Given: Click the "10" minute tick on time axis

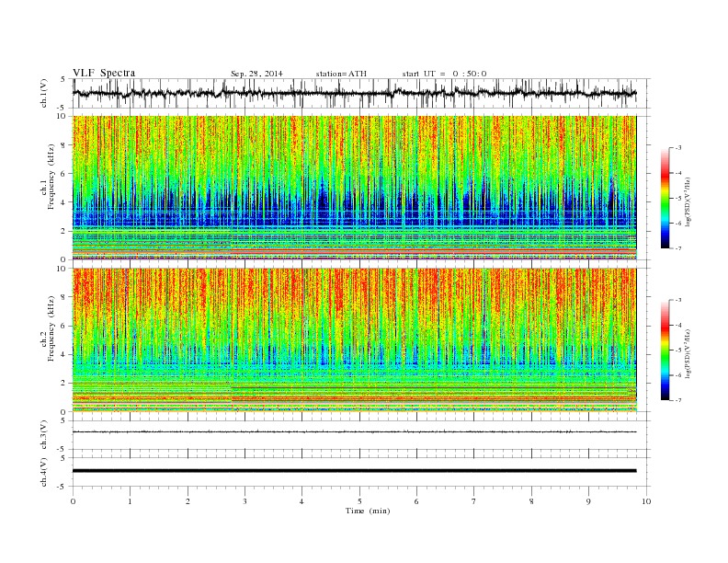Looking at the screenshot, I should click(646, 501).
